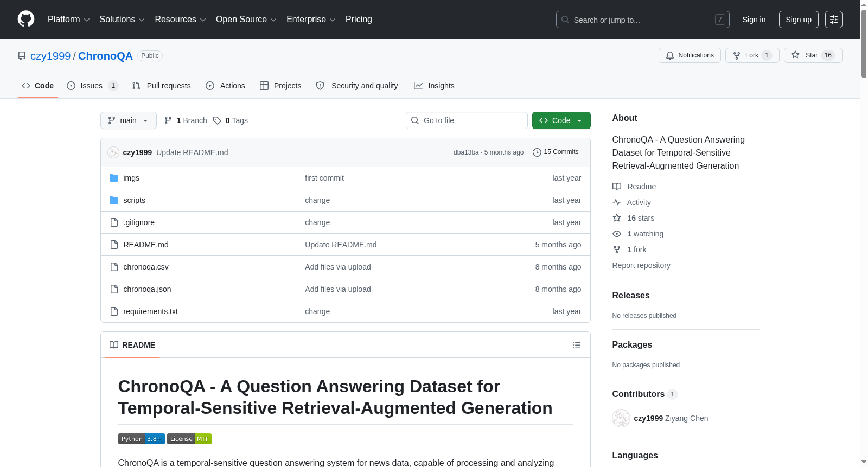The height and width of the screenshot is (467, 868).
Task: Click the pulse icon beside Activity
Action: [617, 202]
